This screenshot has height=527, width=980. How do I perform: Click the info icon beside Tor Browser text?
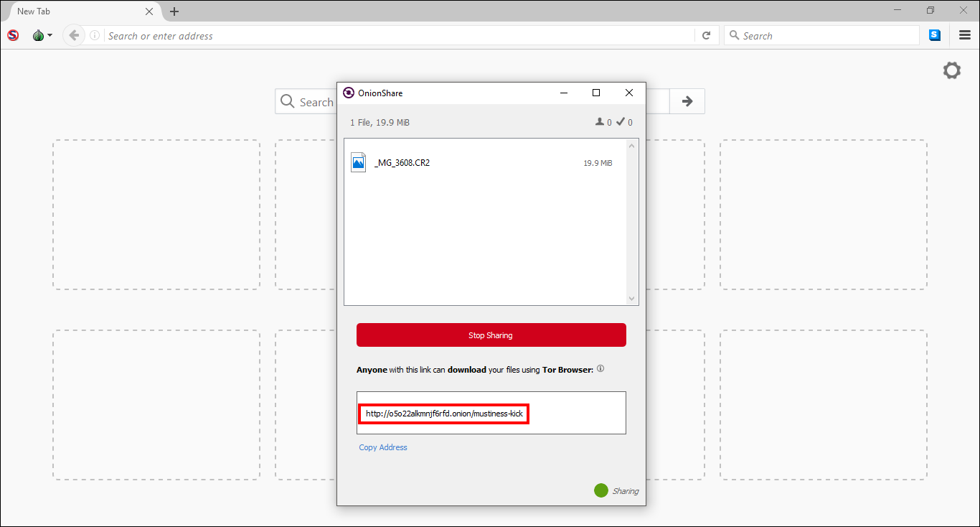(x=600, y=369)
